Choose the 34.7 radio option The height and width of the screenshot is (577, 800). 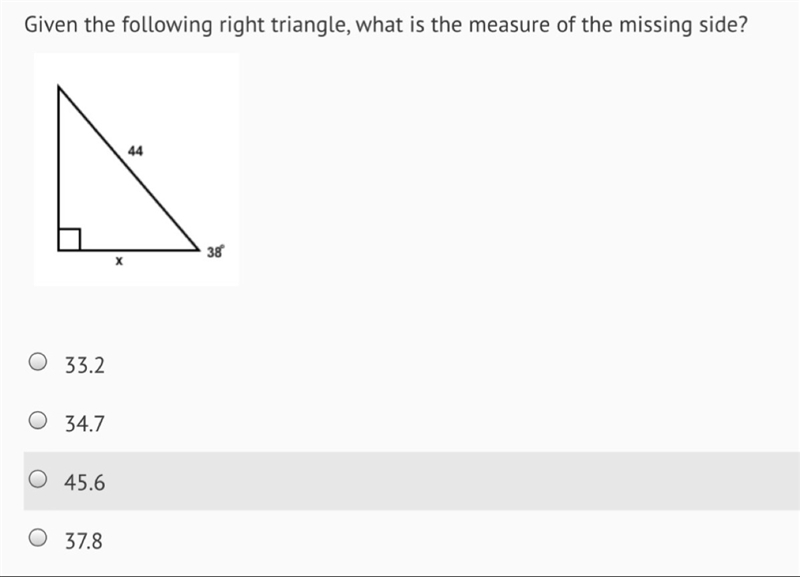[38, 420]
